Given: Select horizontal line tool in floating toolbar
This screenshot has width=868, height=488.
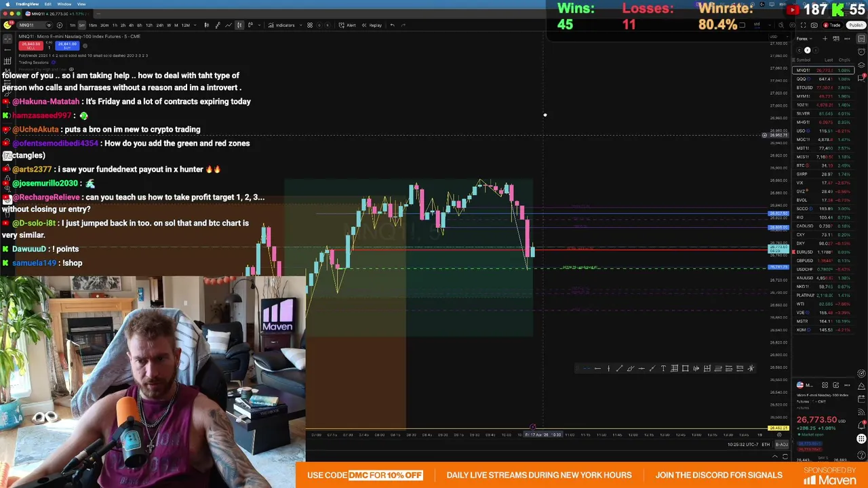Looking at the screenshot, I should point(642,369).
